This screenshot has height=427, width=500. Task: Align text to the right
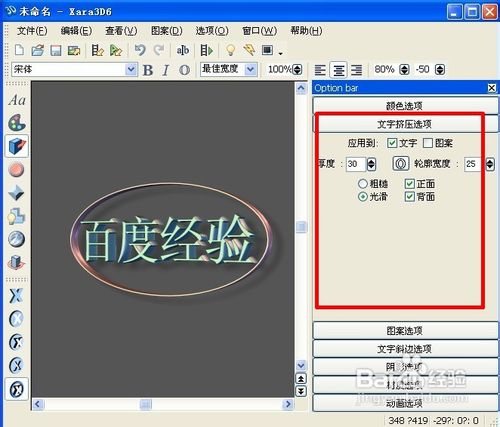coord(357,70)
